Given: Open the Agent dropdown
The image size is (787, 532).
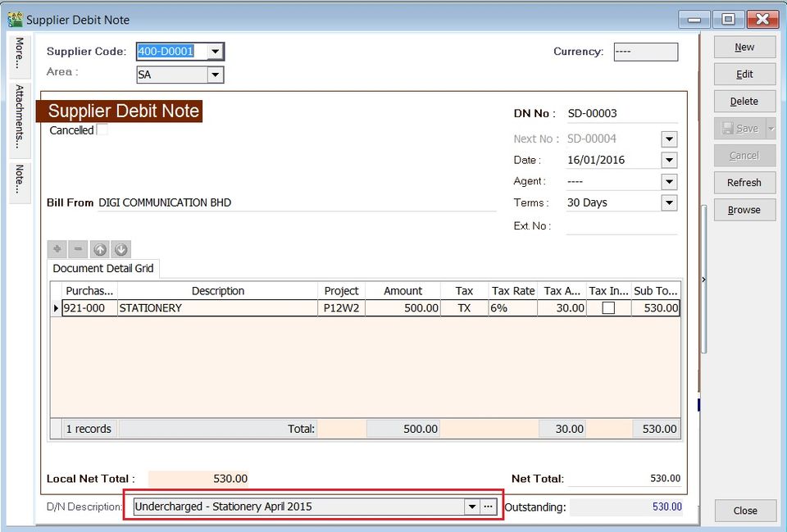Looking at the screenshot, I should [668, 181].
